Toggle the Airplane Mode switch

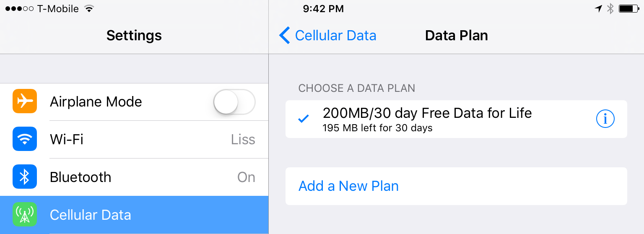pos(234,102)
